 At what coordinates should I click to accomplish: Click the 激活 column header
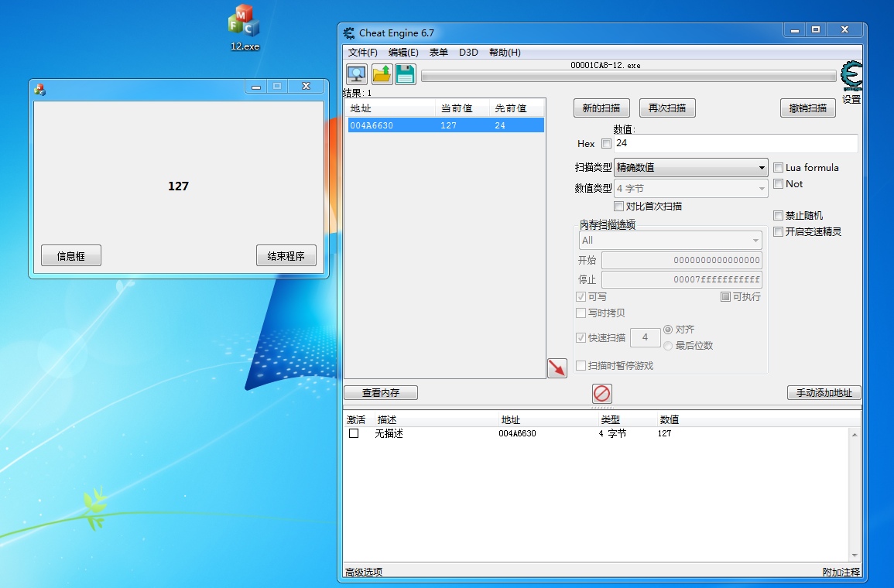click(356, 420)
